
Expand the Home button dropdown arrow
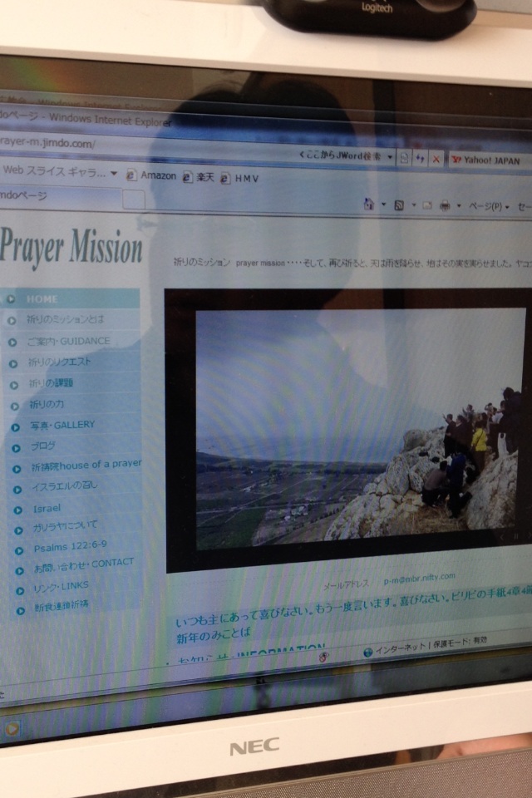coord(383,204)
